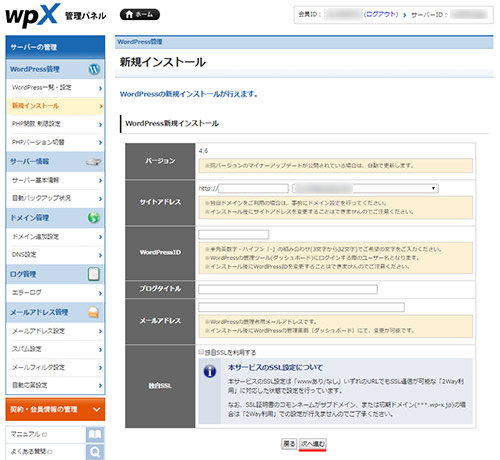The height and width of the screenshot is (460, 500).
Task: Click the version value 4.6
Action: (203, 151)
